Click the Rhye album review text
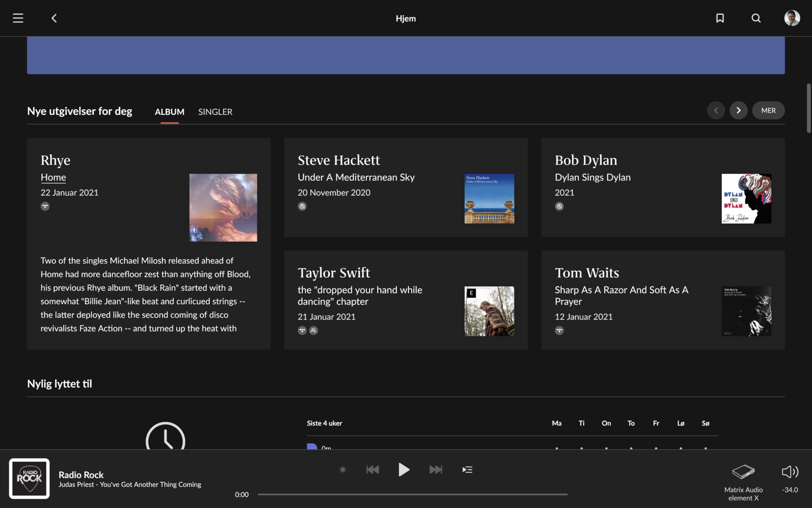Image resolution: width=812 pixels, height=508 pixels. (146, 294)
